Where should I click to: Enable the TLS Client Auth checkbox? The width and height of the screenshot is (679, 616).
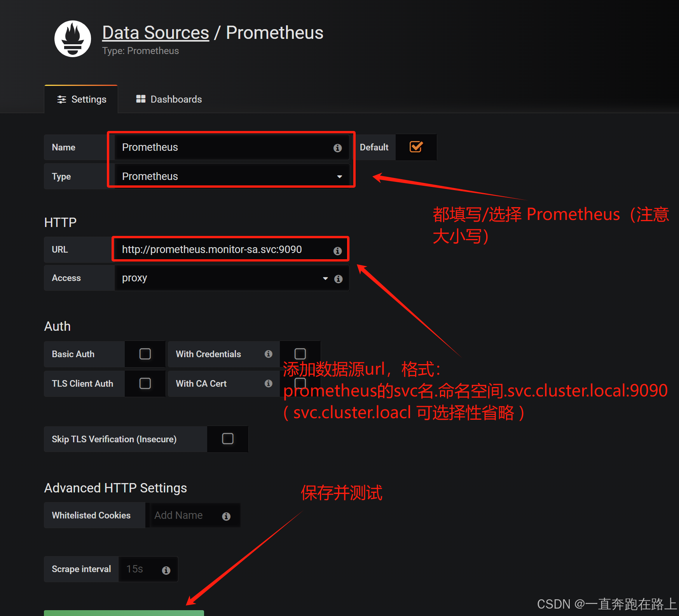click(x=145, y=384)
